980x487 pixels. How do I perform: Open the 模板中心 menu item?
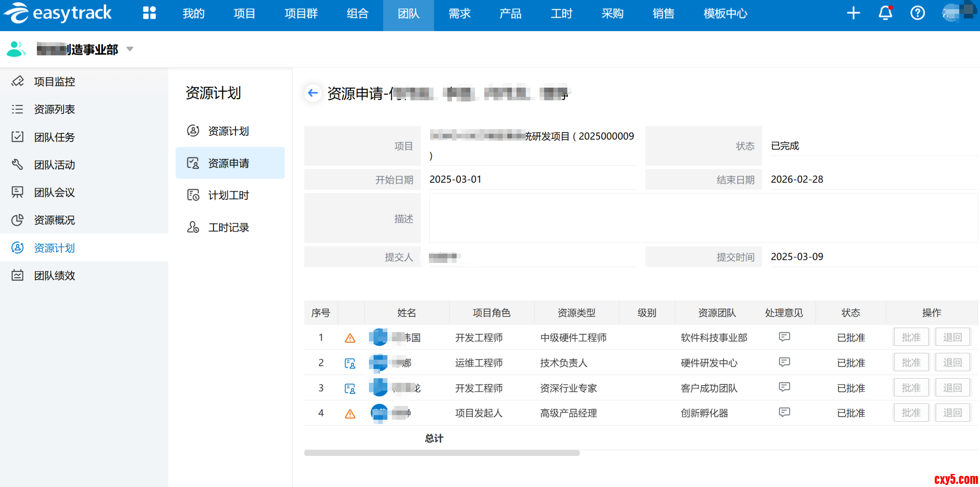coord(725,14)
